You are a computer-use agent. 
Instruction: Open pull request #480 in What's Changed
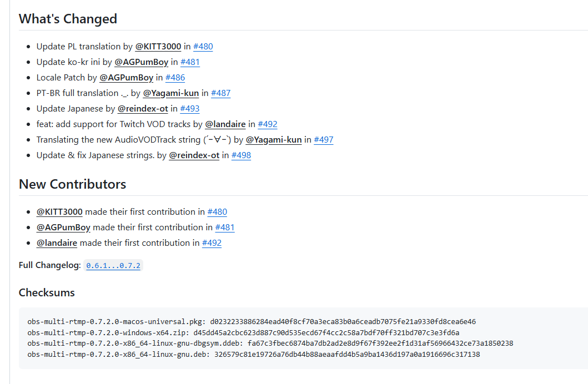point(203,47)
